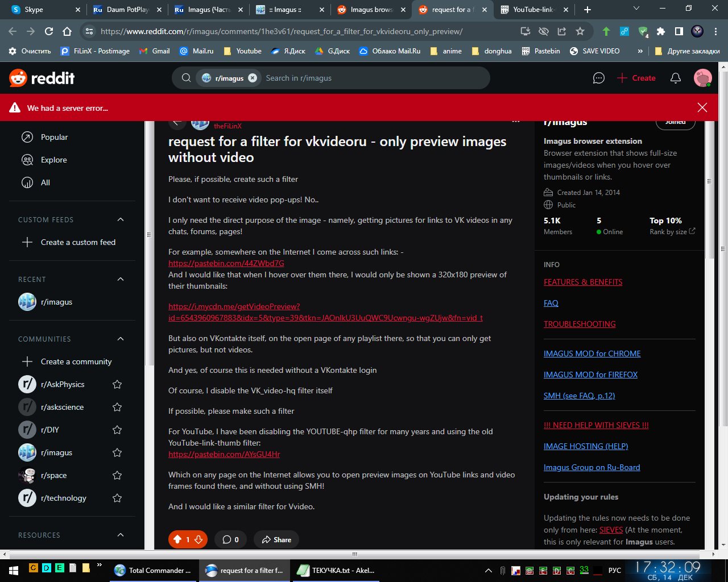The height and width of the screenshot is (582, 728).
Task: Collapse the Resources section
Action: click(120, 535)
